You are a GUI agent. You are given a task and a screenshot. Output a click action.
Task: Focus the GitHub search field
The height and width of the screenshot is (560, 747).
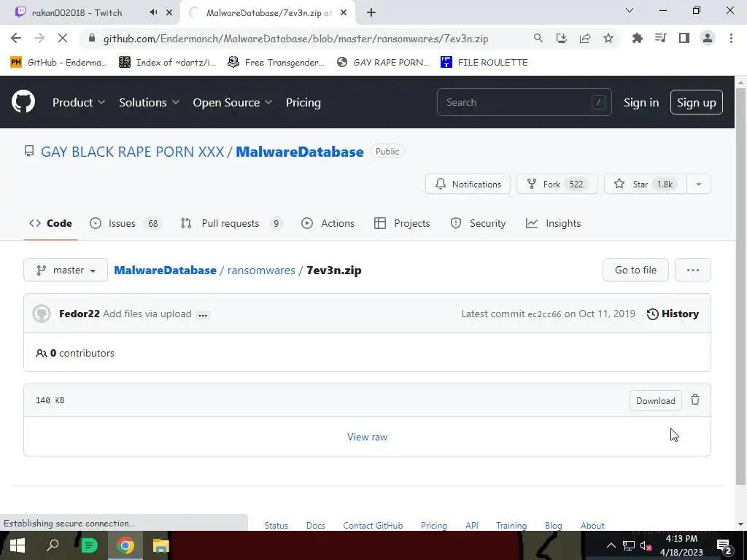(x=524, y=102)
